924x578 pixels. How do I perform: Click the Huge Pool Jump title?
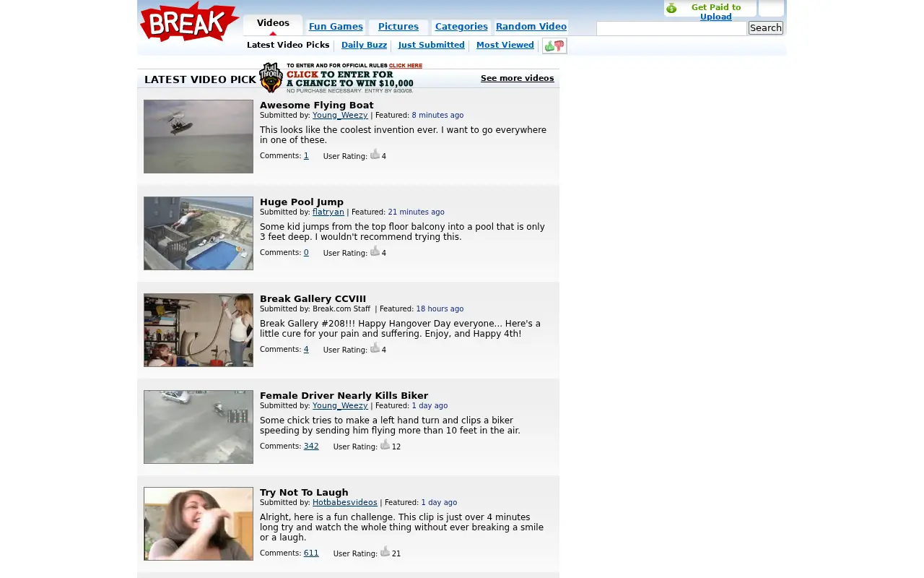pos(302,202)
